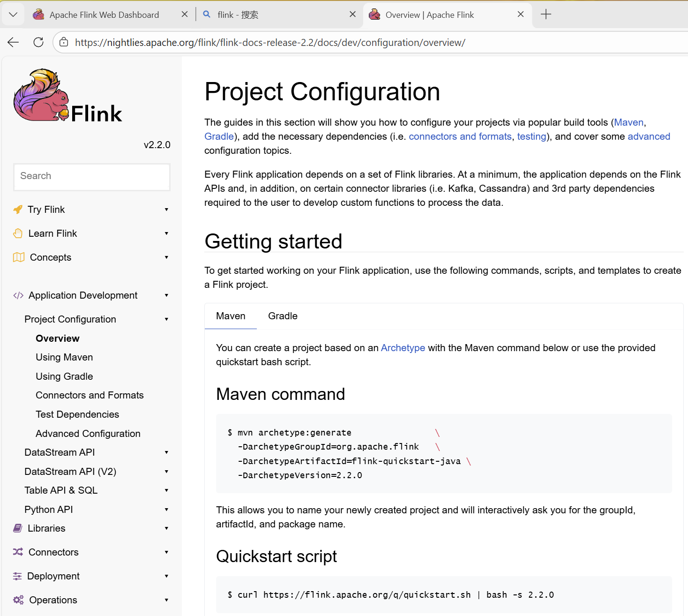Click the Getting started heading
Image resolution: width=688 pixels, height=616 pixels.
(273, 241)
